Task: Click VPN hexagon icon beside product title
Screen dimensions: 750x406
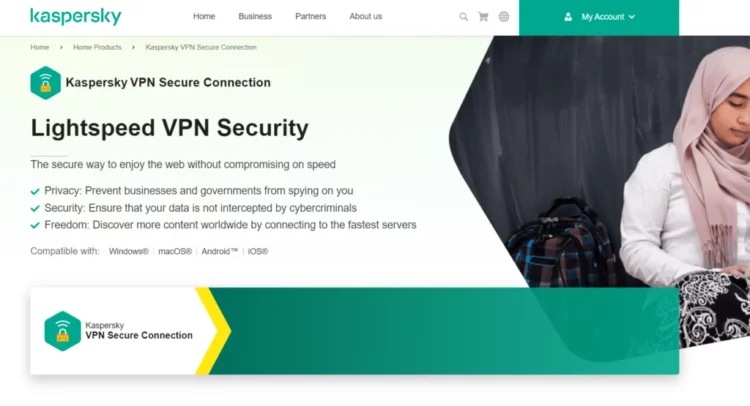Action: coord(45,83)
